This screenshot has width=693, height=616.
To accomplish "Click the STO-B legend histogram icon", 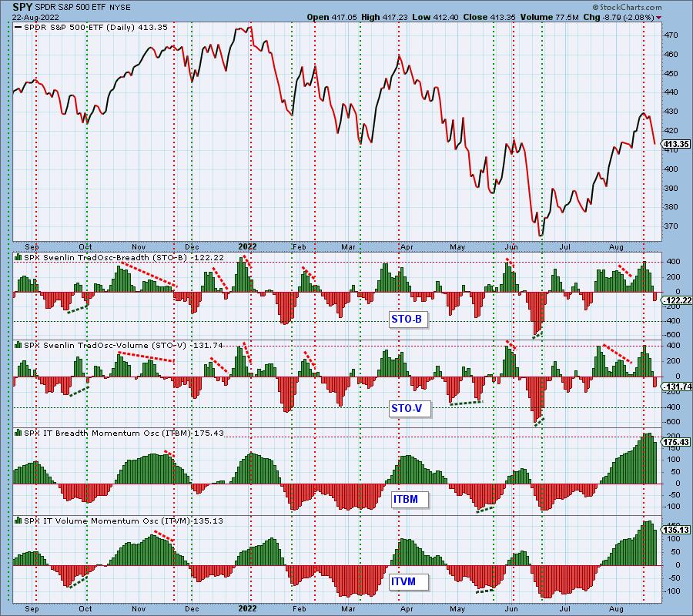I will [x=18, y=257].
